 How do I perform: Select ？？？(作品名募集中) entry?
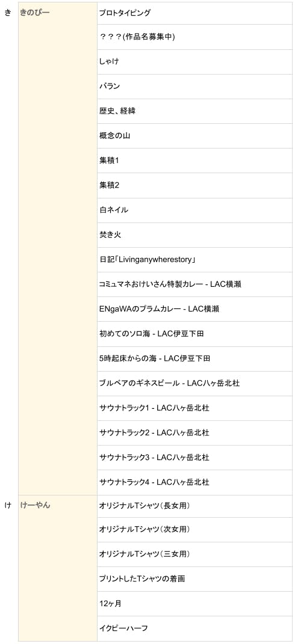tap(194, 37)
